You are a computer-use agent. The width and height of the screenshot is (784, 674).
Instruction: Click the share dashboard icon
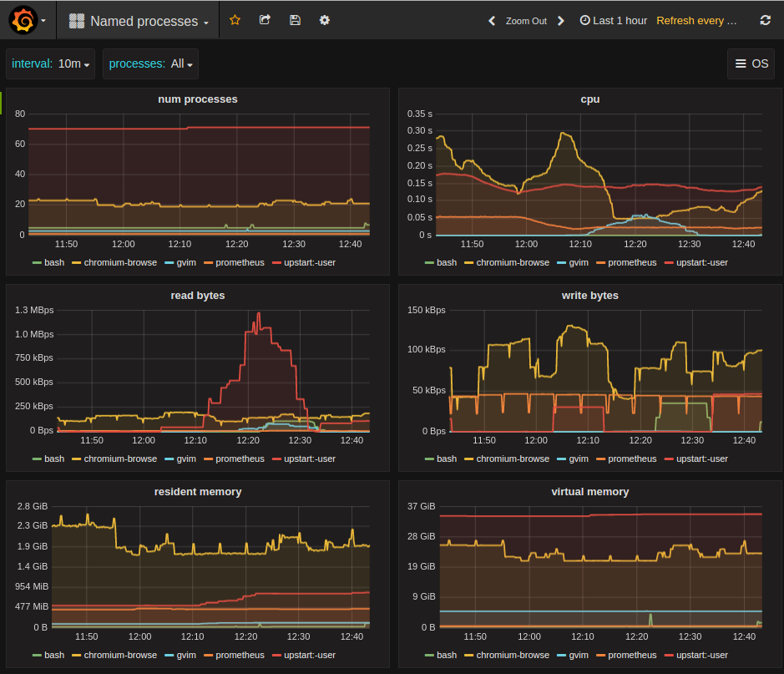(x=265, y=20)
